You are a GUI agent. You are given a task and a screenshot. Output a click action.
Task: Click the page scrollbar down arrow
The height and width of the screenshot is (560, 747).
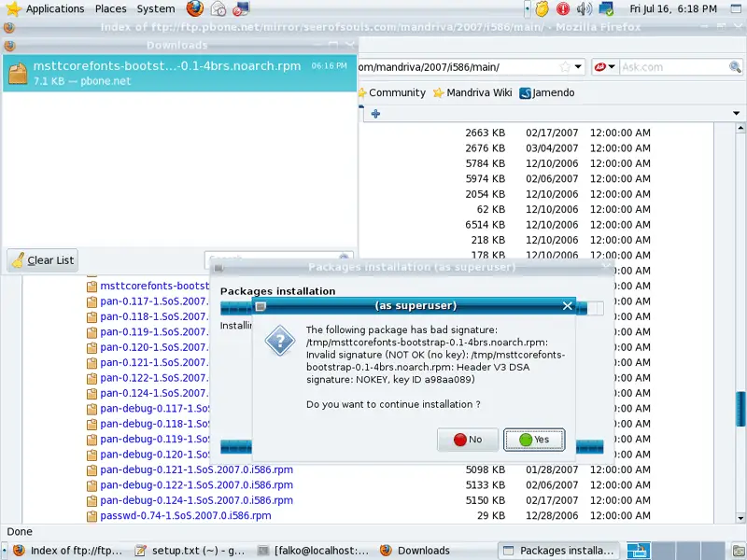740,518
